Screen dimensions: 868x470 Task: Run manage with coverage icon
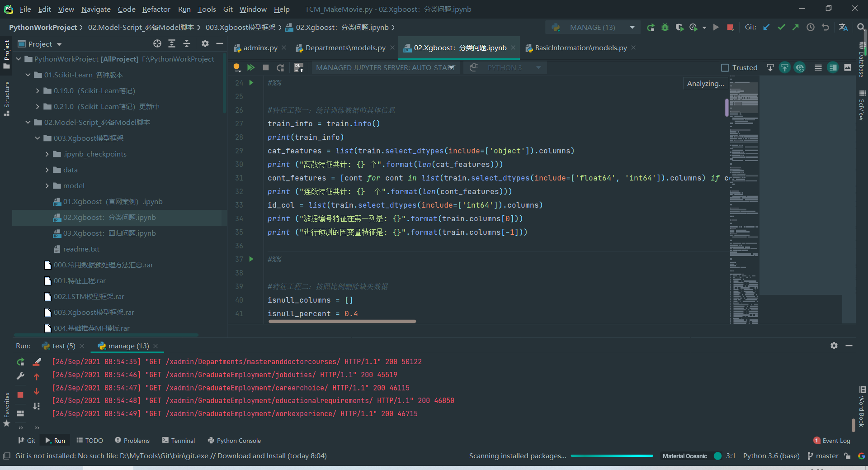[679, 28]
